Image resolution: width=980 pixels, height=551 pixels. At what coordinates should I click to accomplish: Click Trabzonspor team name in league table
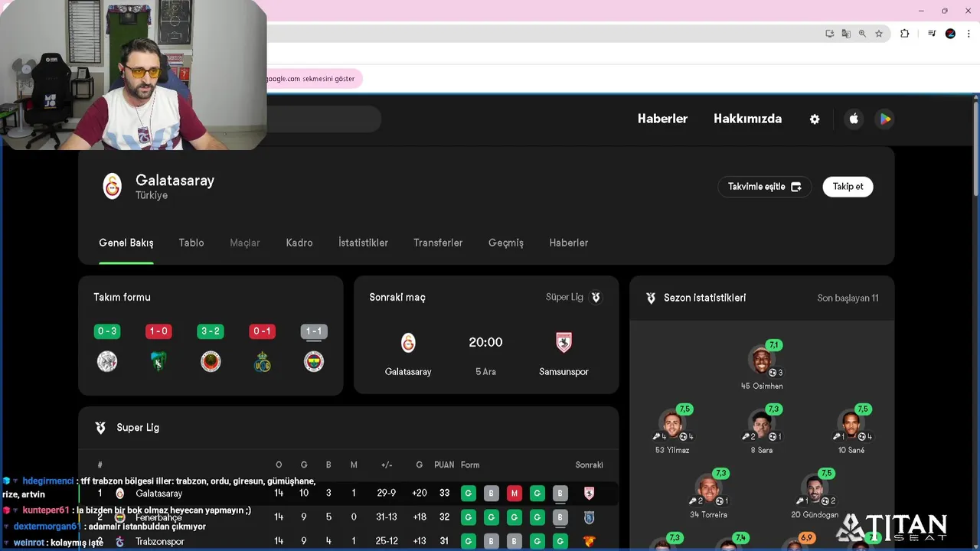tap(160, 542)
